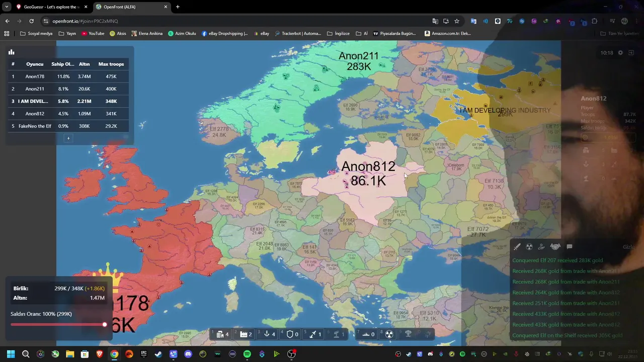The width and height of the screenshot is (644, 362).
Task: Open Steam from the taskbar
Action: pyautogui.click(x=158, y=354)
